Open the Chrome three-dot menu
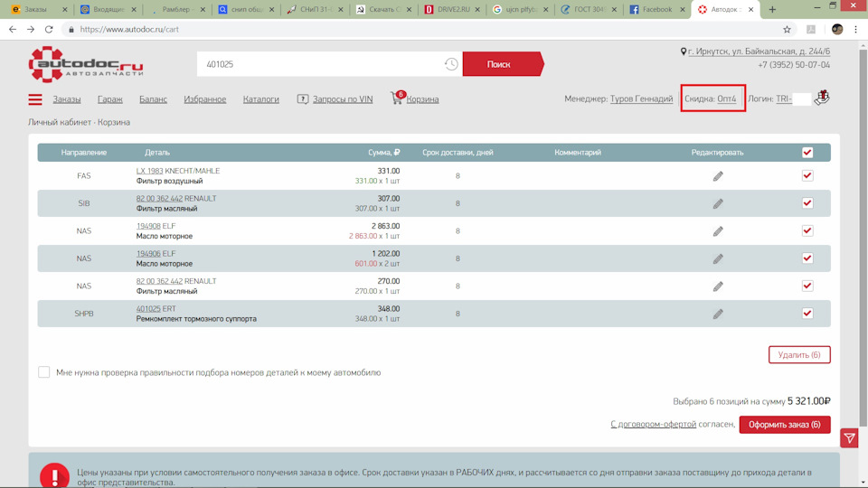Viewport: 868px width, 488px height. (x=856, y=29)
